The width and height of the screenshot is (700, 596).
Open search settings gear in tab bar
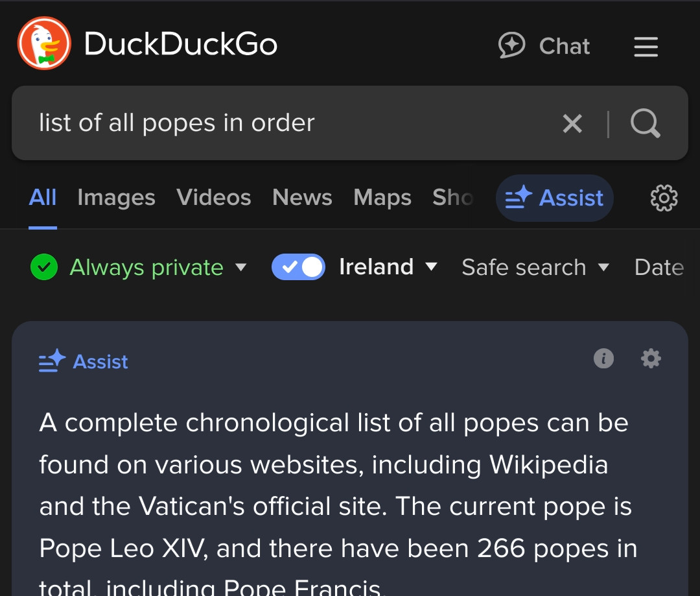[x=664, y=198]
